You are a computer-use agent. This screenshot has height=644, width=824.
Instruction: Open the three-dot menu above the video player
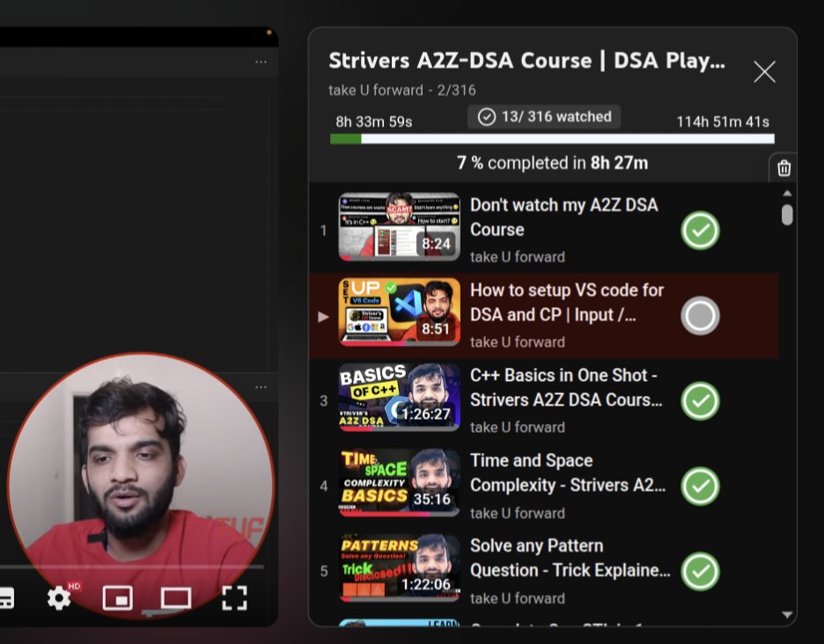pos(260,62)
